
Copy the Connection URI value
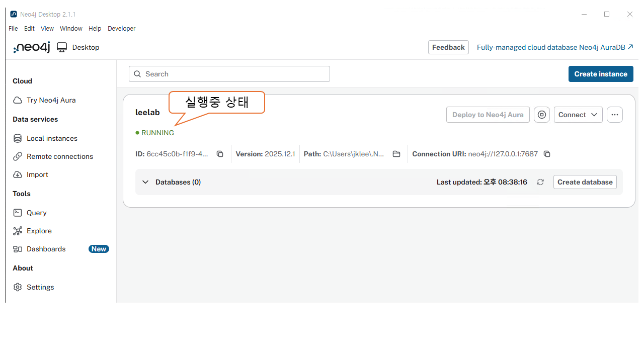[547, 154]
